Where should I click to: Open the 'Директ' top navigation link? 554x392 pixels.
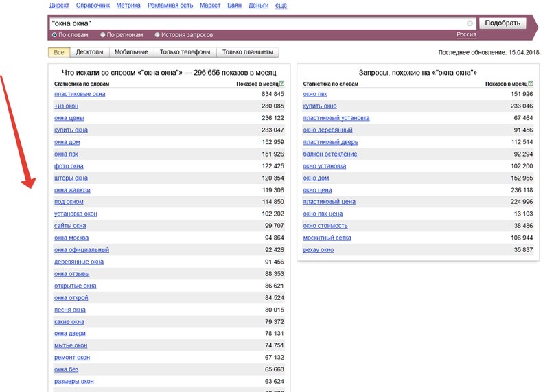[x=59, y=5]
